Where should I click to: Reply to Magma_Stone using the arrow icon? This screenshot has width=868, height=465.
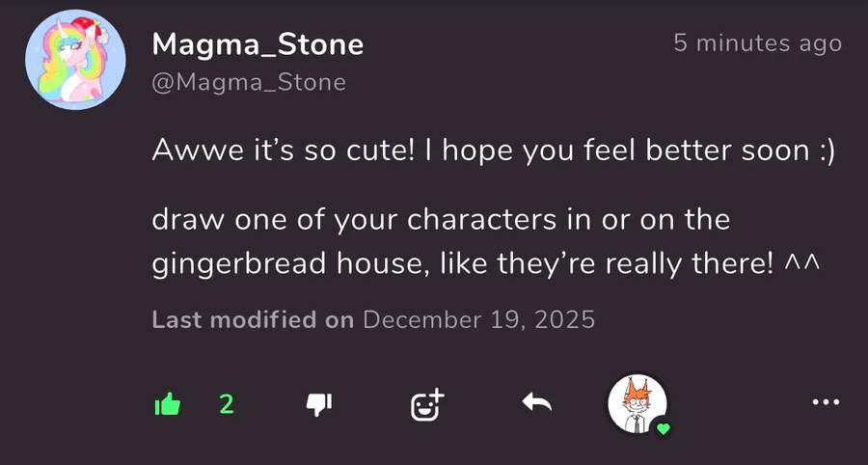click(536, 404)
